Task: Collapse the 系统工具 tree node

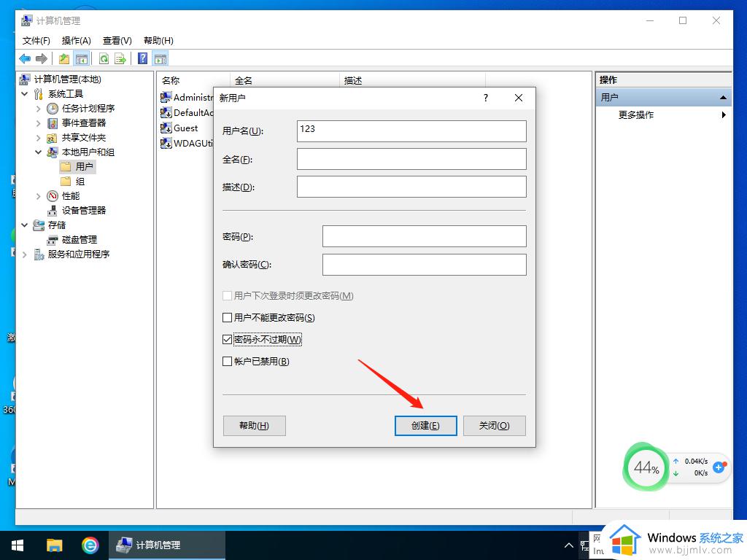Action: [25, 94]
